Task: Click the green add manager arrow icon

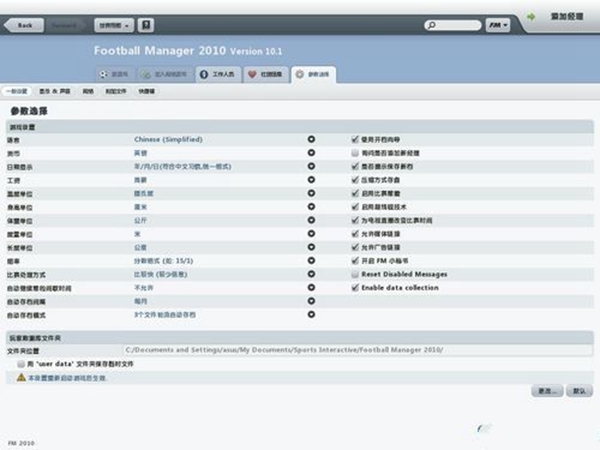Action: pyautogui.click(x=532, y=17)
